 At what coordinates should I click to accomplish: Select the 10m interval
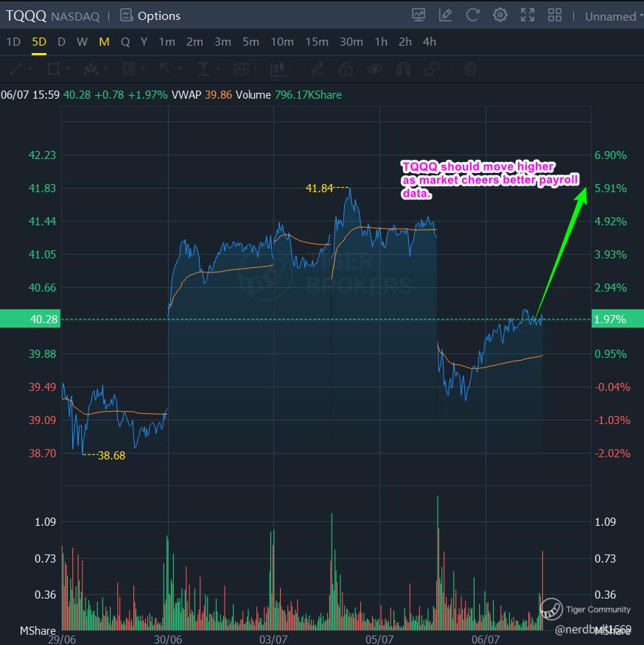pos(282,41)
